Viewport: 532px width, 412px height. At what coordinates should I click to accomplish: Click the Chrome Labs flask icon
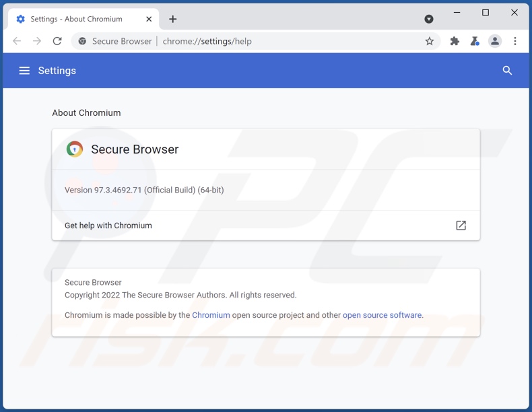475,41
